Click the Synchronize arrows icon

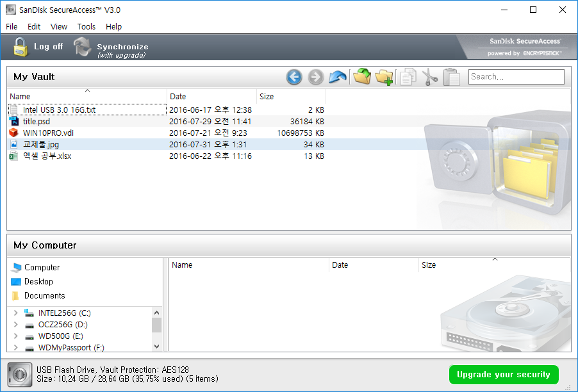click(82, 47)
